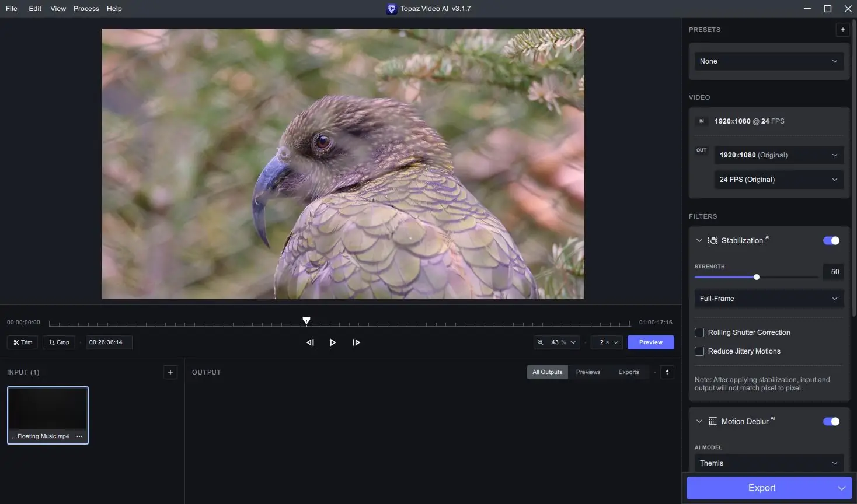Click the Trim button

23,342
